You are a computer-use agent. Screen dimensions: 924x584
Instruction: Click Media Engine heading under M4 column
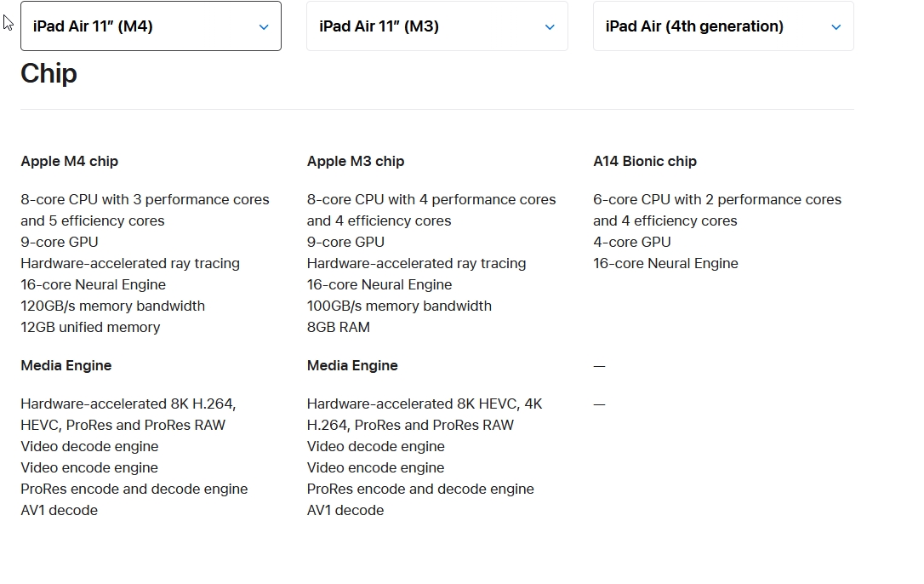[x=66, y=365]
